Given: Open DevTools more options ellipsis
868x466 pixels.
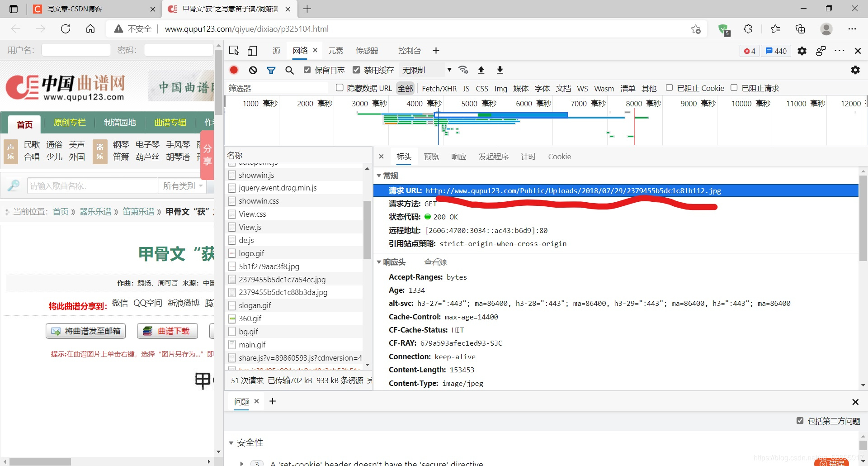Looking at the screenshot, I should (x=840, y=51).
